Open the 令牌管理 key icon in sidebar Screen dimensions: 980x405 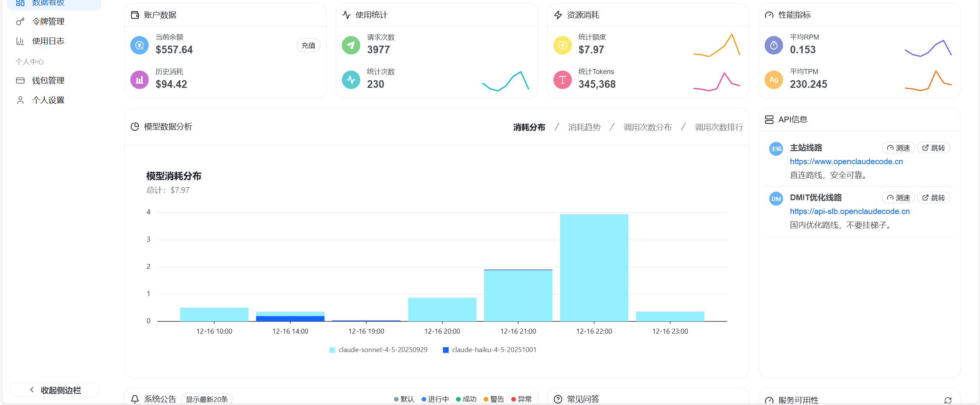[20, 21]
